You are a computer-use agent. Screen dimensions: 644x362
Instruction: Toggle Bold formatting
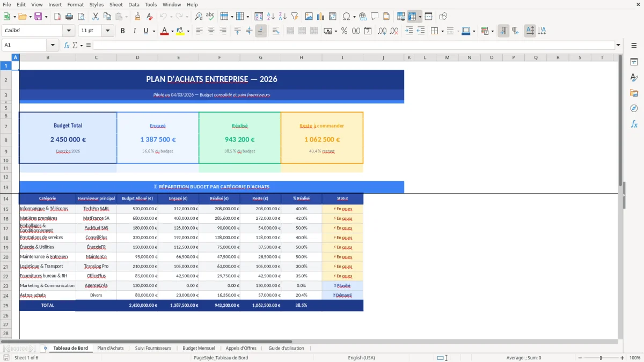(122, 31)
